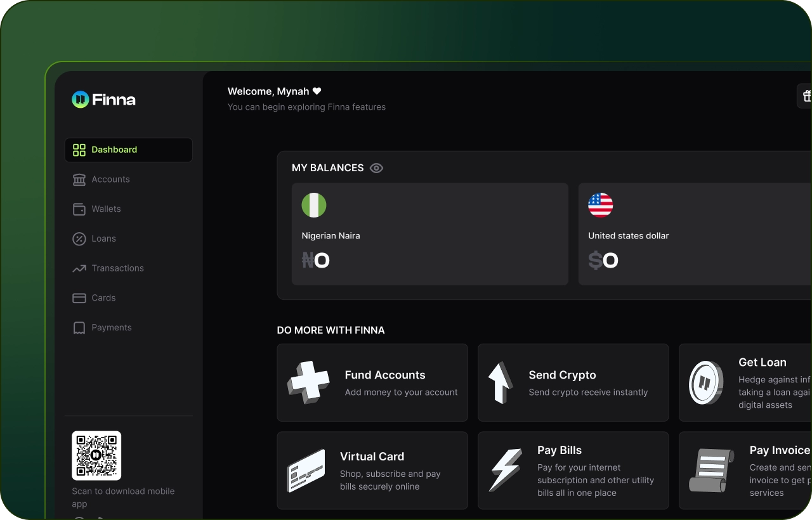Click the Transactions trend arrow icon
This screenshot has height=520, width=812.
79,269
